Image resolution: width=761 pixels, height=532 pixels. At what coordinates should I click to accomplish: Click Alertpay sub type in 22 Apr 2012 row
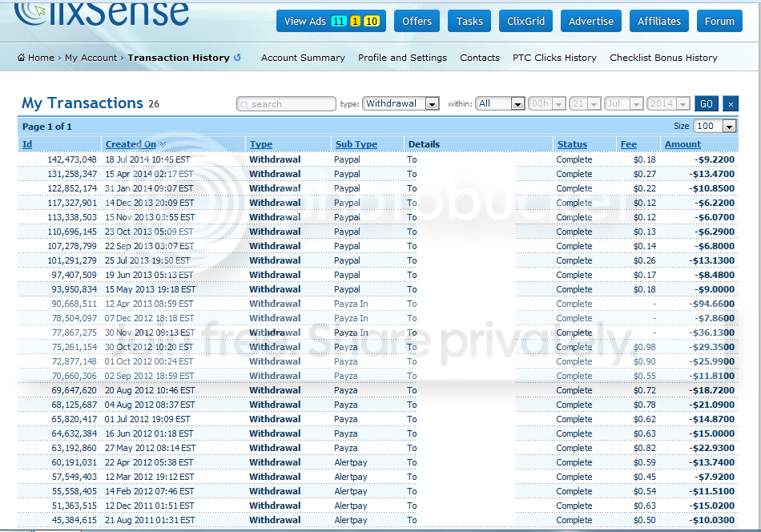pos(350,462)
